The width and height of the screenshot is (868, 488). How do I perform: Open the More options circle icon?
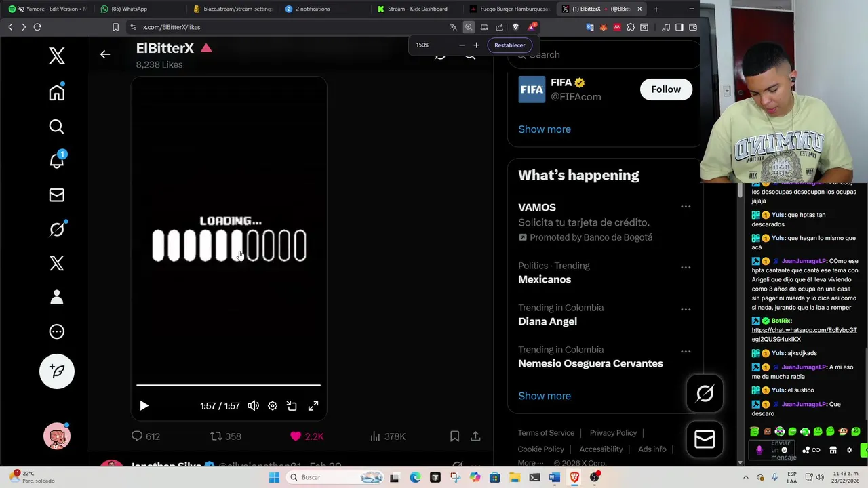pyautogui.click(x=57, y=331)
